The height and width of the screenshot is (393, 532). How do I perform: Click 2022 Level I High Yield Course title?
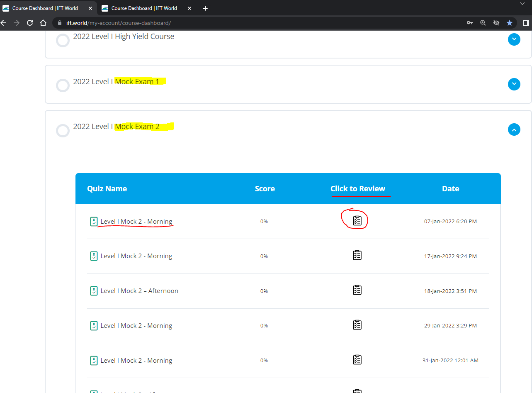pos(124,37)
